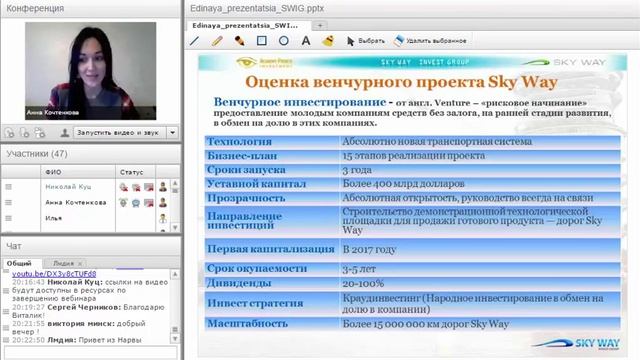Click the Статус column header
This screenshot has width=640, height=360.
click(x=136, y=172)
